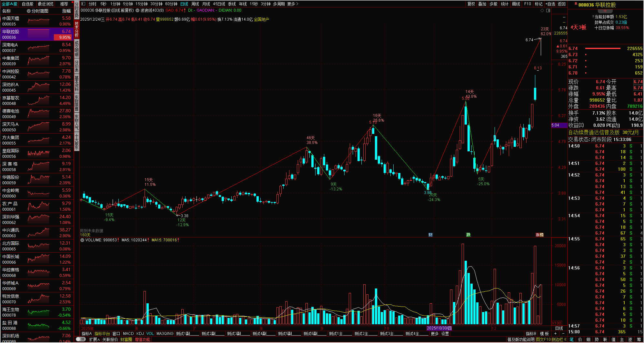Click the sidebar panel icon beside the diamond
Image resolution: width=644 pixels, height=343 pixels.
click(548, 10)
